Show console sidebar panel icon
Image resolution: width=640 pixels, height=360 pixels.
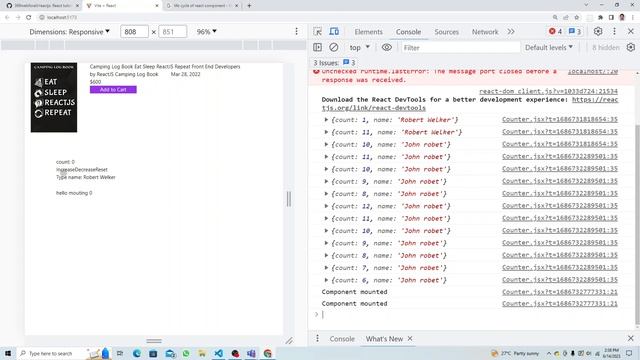[318, 47]
